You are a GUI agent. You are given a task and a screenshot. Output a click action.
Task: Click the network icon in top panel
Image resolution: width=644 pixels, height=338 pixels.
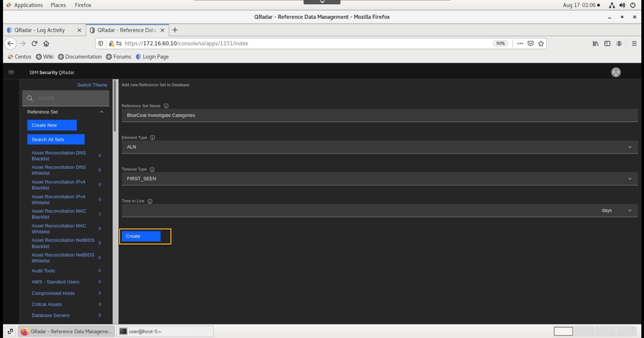[612, 5]
